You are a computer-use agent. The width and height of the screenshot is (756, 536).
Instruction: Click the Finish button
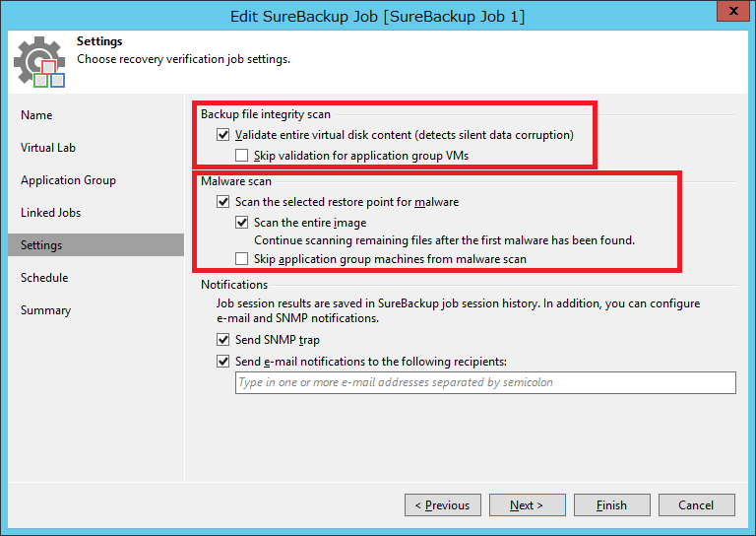[x=612, y=505]
